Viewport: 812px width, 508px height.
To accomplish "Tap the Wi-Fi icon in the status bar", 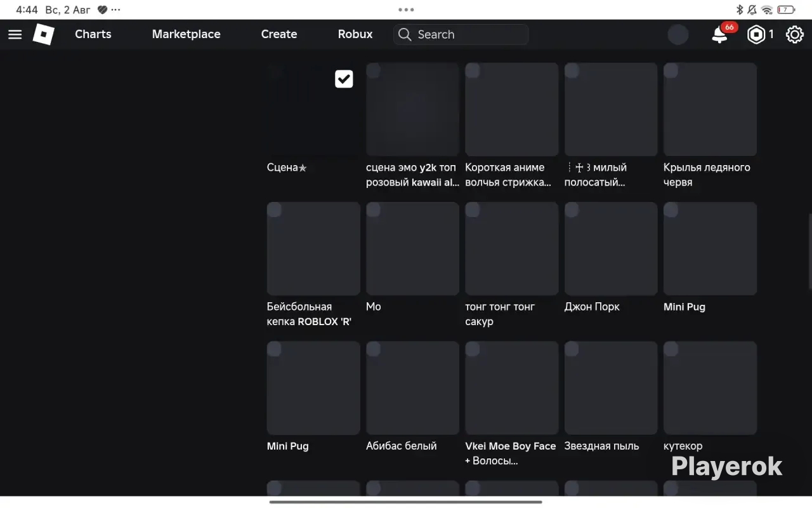I will 767,10.
